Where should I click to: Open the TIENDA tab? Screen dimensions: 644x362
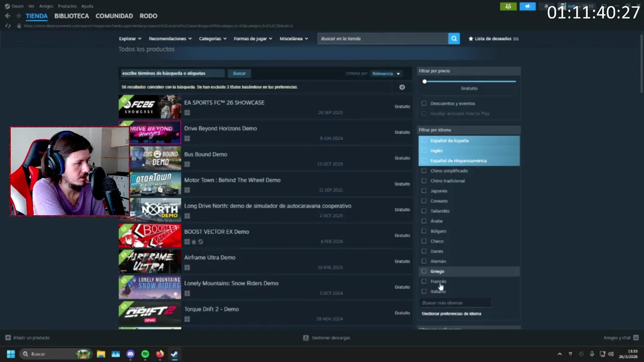[37, 16]
